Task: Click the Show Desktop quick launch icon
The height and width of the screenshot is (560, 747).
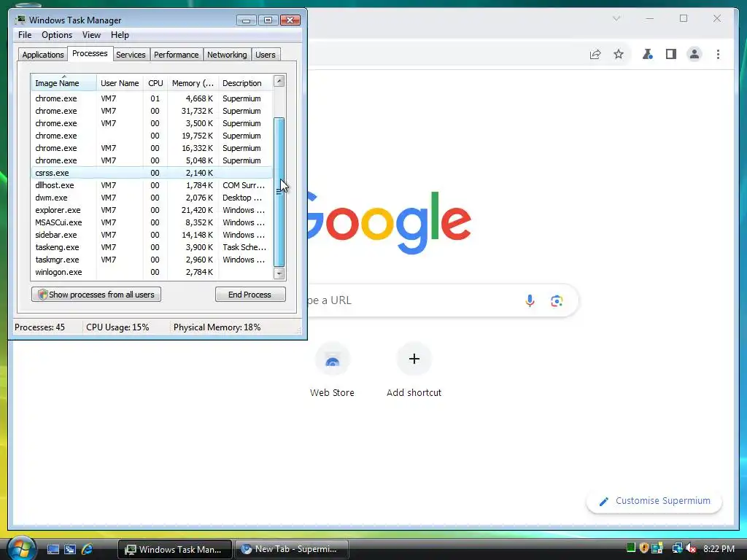Action: pyautogui.click(x=53, y=549)
